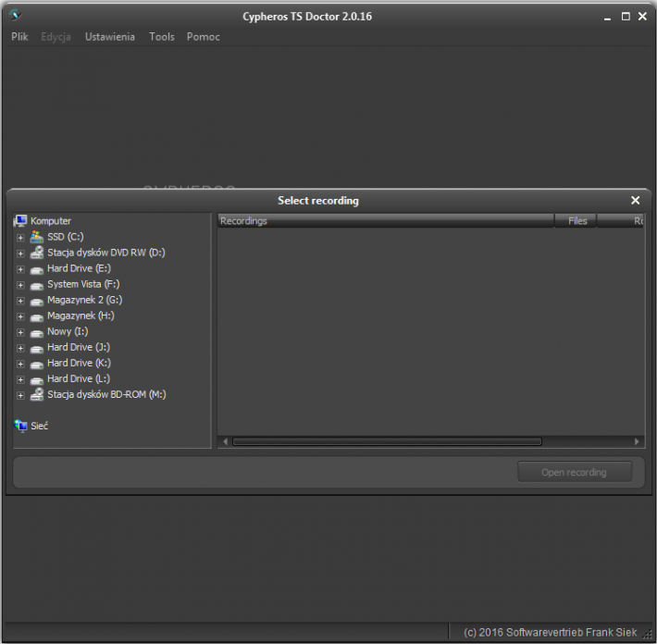The height and width of the screenshot is (644, 657).
Task: Open the Plik menu
Action: [x=19, y=37]
